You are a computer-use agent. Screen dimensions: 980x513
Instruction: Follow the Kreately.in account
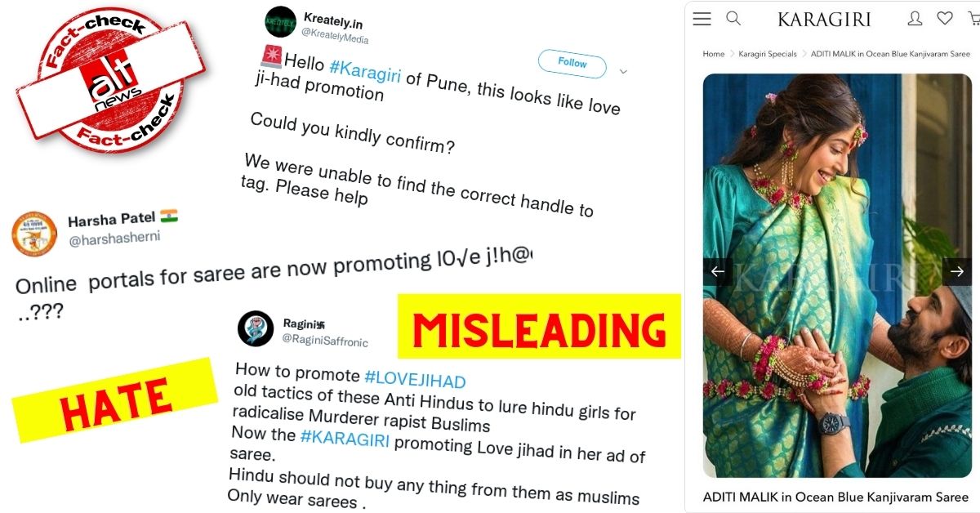pyautogui.click(x=572, y=63)
